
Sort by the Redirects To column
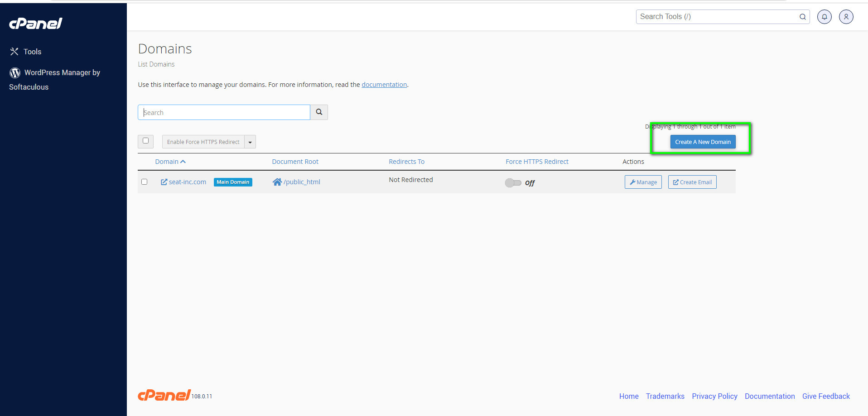pos(406,162)
